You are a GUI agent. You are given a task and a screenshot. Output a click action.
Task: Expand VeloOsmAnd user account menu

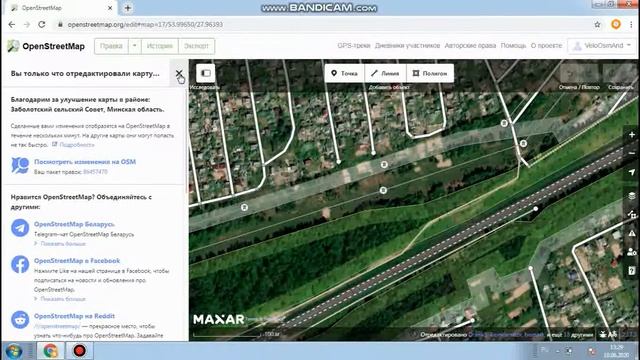point(602,46)
